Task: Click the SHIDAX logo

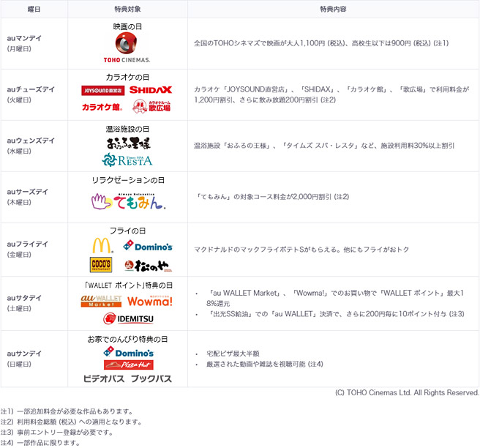Action: (x=150, y=90)
